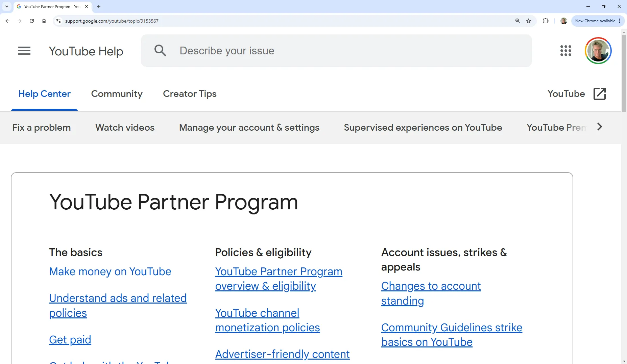Open the Advertiser-friendly content link
The width and height of the screenshot is (627, 364).
tap(282, 354)
